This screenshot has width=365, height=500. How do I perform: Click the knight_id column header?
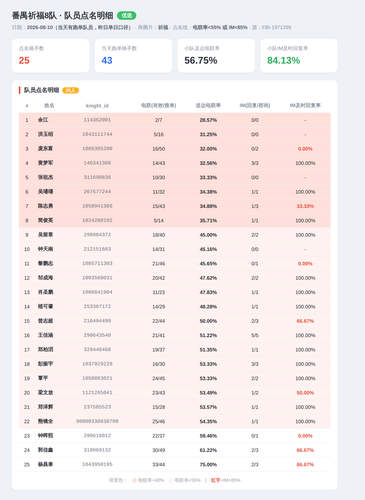click(x=97, y=106)
